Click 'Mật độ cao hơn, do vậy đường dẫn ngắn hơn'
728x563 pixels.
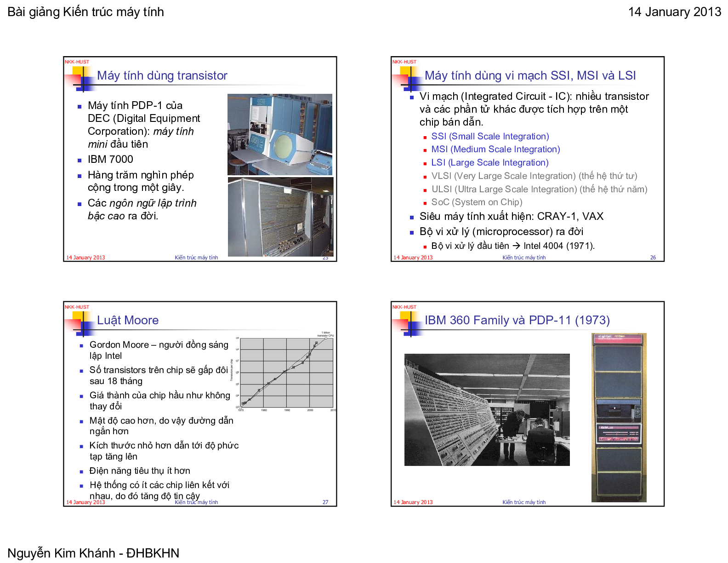[x=161, y=425]
